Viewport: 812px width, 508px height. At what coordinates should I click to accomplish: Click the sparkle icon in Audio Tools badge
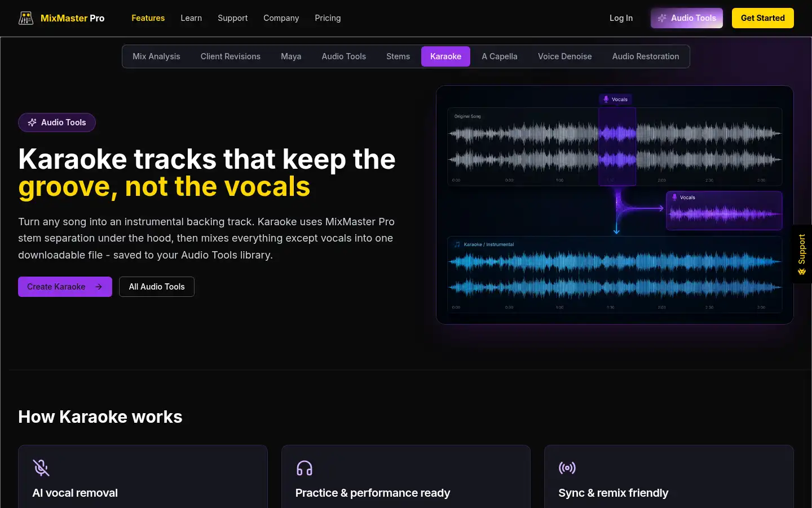(x=32, y=122)
